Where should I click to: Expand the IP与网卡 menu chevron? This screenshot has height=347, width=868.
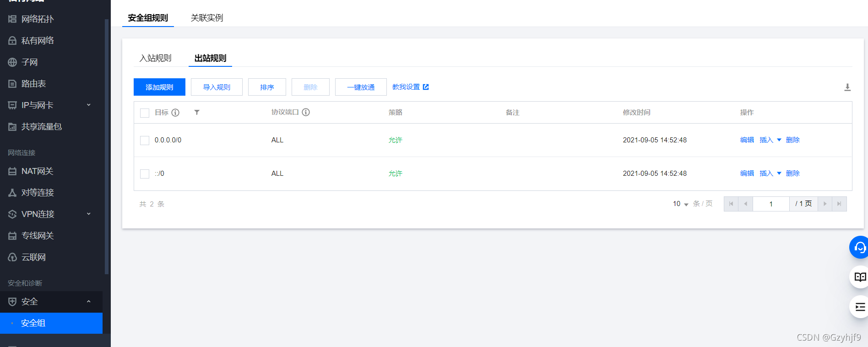(89, 105)
